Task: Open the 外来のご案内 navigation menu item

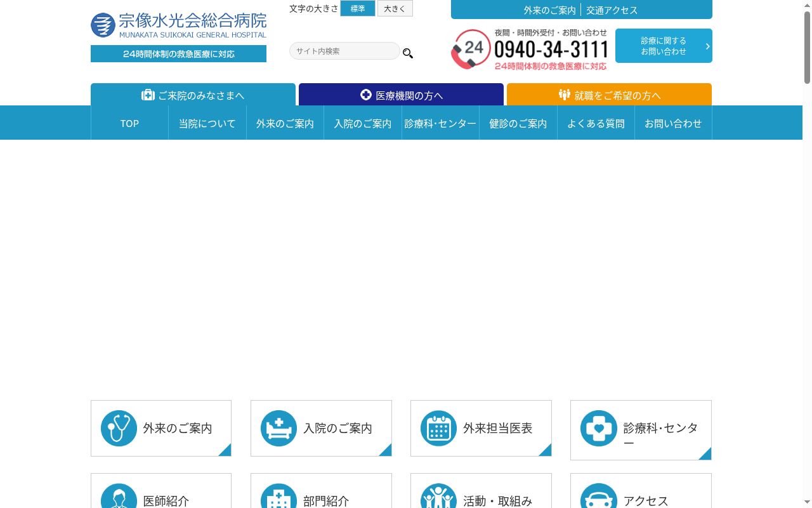Action: pos(285,123)
